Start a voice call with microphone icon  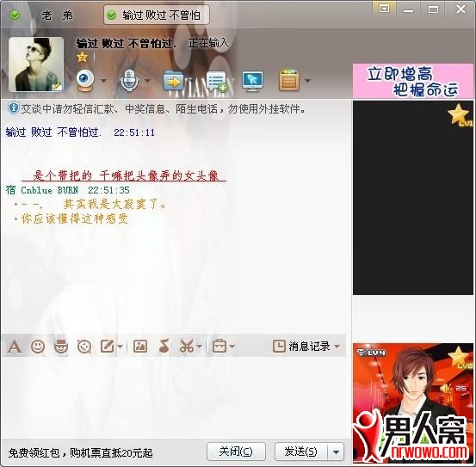point(129,80)
